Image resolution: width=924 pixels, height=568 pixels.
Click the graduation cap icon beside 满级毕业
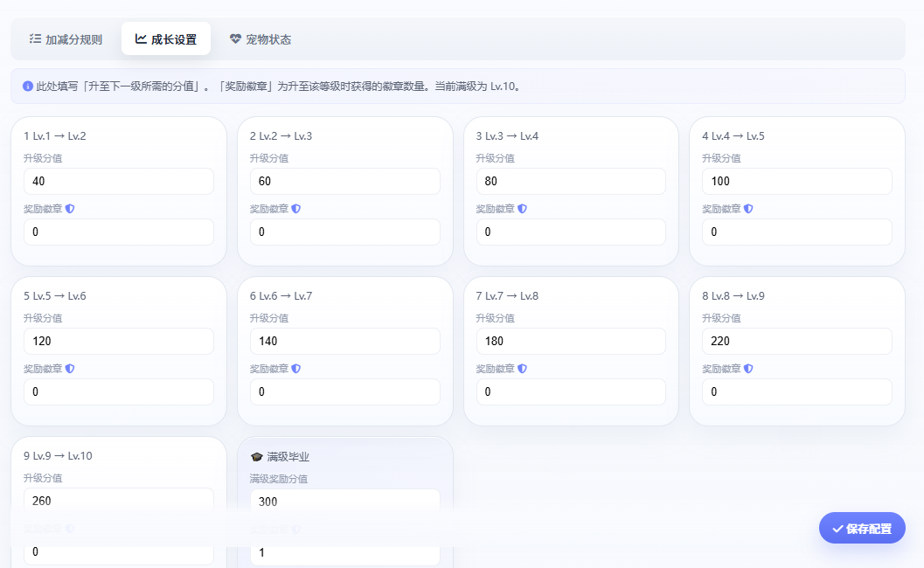(x=256, y=457)
